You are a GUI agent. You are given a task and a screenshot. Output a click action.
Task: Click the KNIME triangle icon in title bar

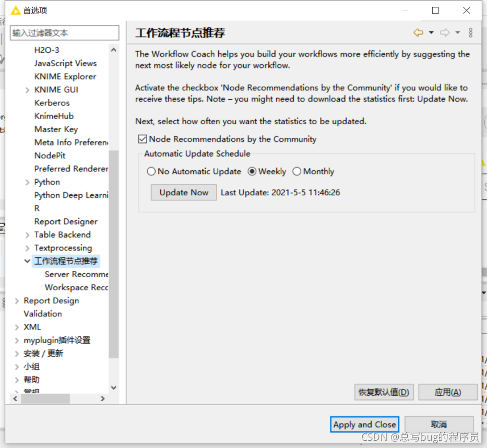pos(16,10)
